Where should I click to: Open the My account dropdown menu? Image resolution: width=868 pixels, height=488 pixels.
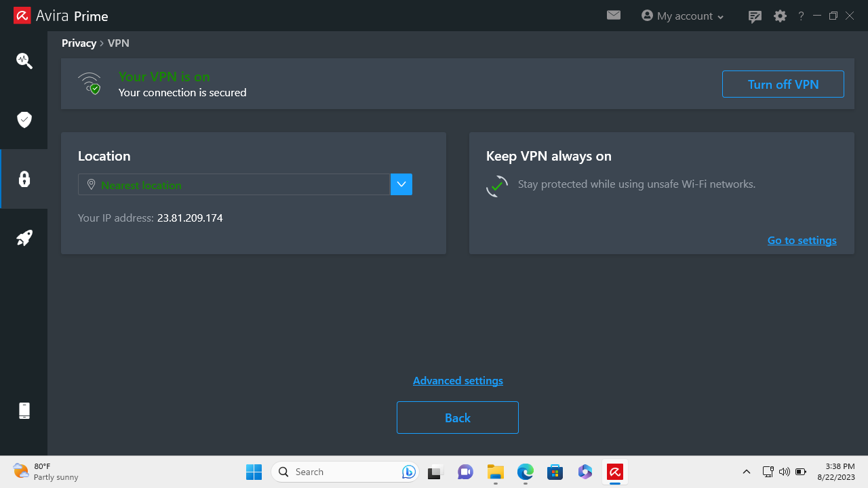(x=683, y=16)
